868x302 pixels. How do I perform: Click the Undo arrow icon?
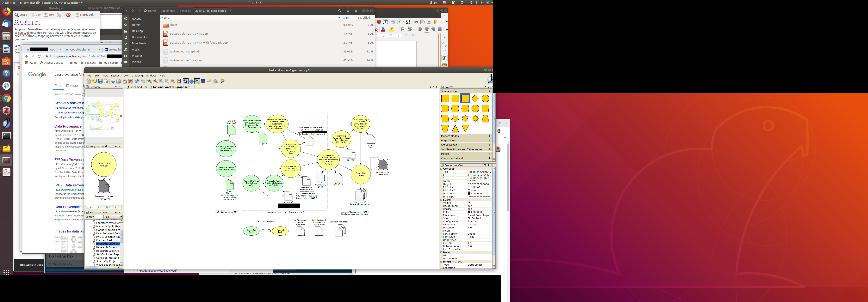pos(137,81)
